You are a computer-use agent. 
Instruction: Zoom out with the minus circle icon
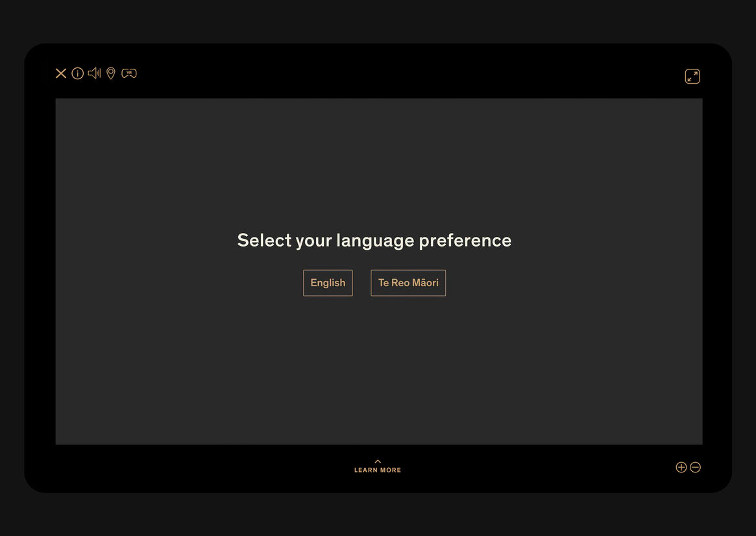click(x=695, y=467)
